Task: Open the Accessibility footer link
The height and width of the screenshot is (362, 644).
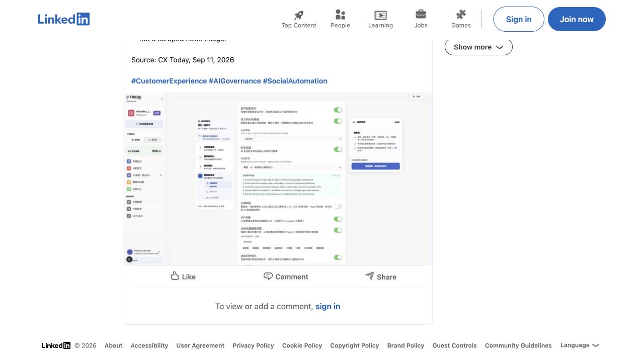Action: [149, 345]
